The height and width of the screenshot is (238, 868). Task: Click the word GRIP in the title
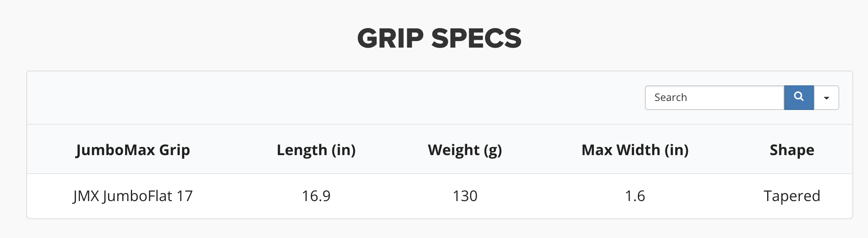(390, 38)
